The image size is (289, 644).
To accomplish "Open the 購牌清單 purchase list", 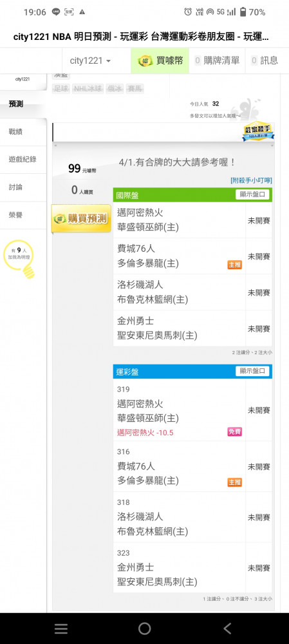I will tap(217, 61).
